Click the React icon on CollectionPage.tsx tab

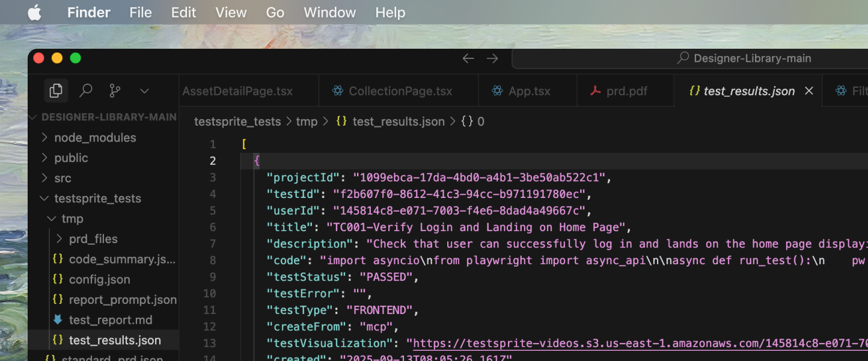click(338, 91)
